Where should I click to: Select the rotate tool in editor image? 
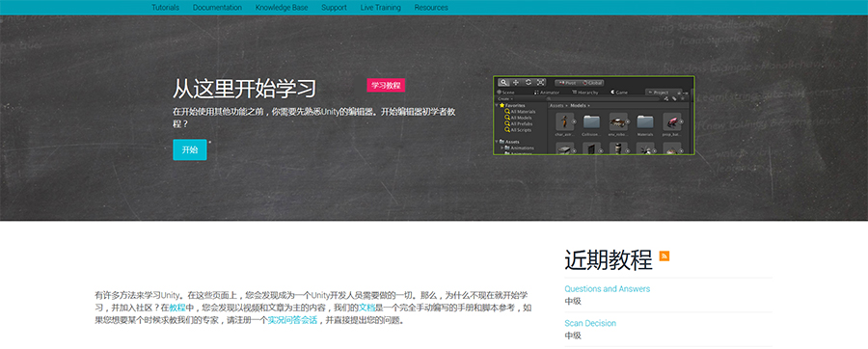point(529,82)
